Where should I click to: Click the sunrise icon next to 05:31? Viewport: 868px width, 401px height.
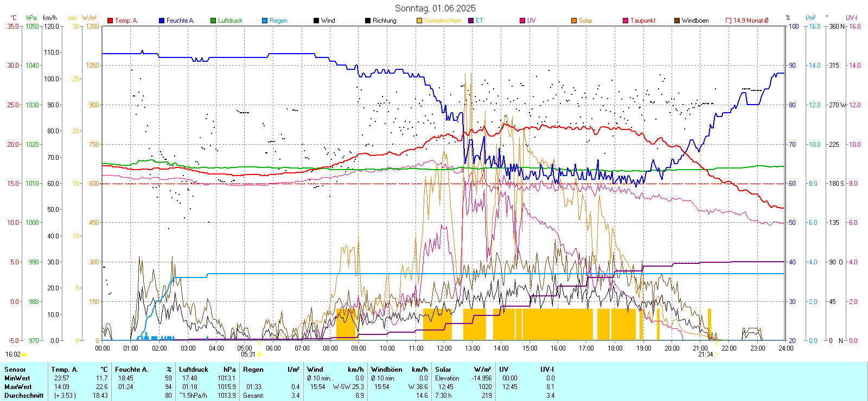pyautogui.click(x=259, y=354)
